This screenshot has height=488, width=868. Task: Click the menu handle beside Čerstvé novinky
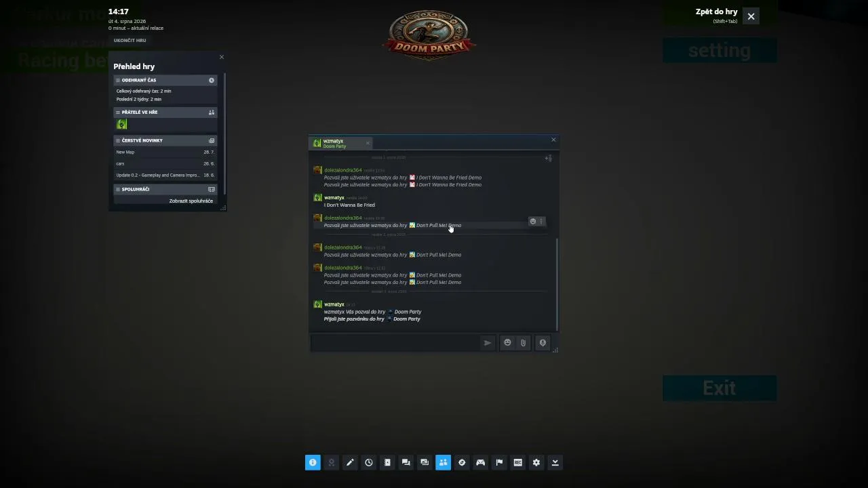(118, 141)
